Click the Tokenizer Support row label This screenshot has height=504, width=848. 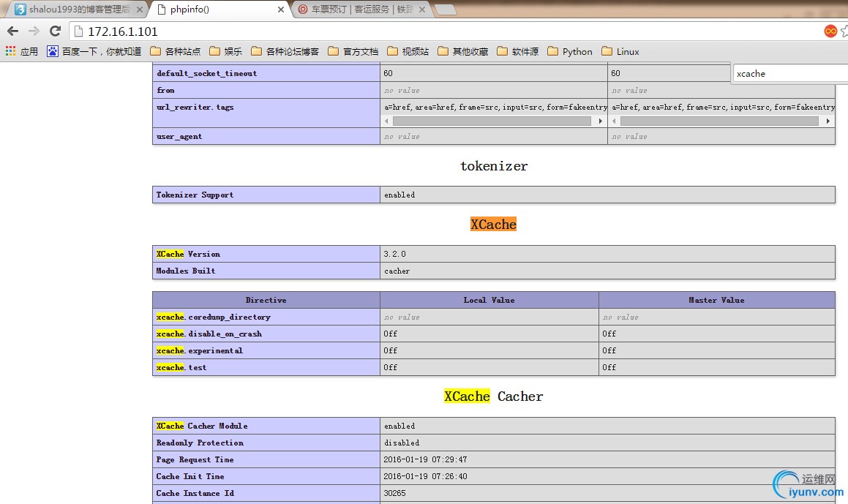click(x=195, y=195)
